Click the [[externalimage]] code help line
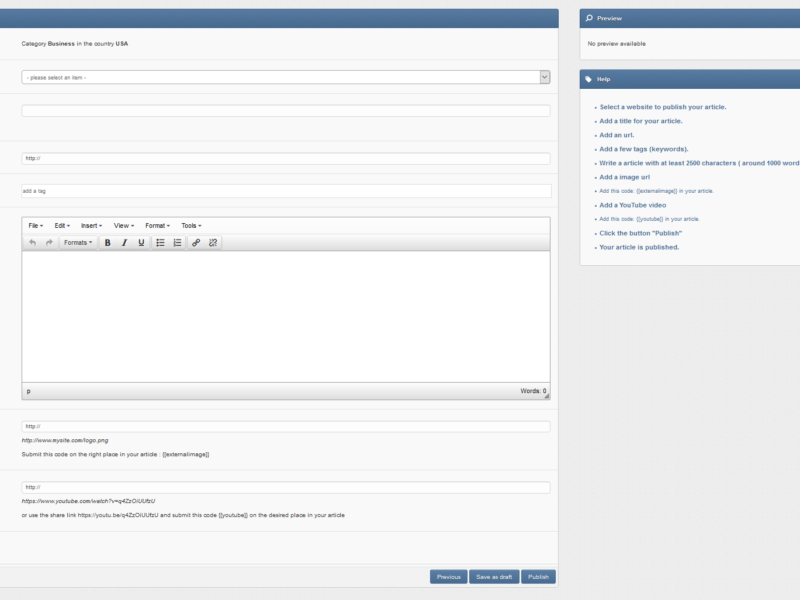The image size is (800, 600). pyautogui.click(x=656, y=191)
